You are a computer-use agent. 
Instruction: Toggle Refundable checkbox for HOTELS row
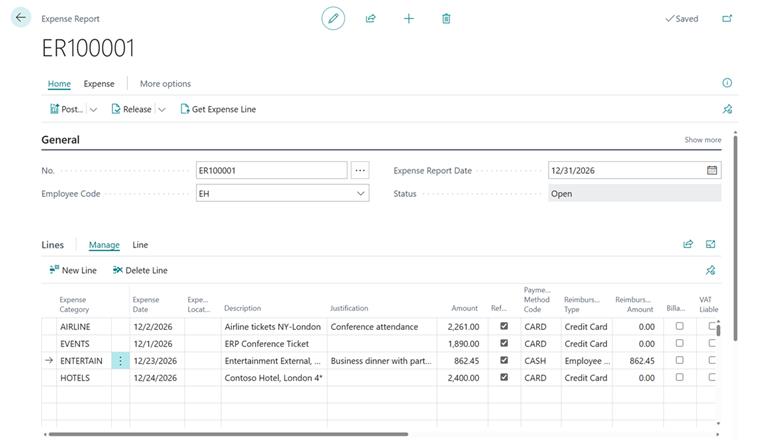(504, 377)
